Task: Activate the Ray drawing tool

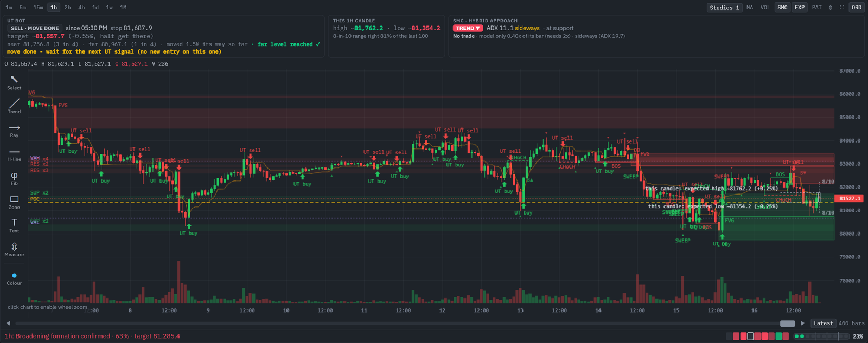Action: [x=14, y=131]
